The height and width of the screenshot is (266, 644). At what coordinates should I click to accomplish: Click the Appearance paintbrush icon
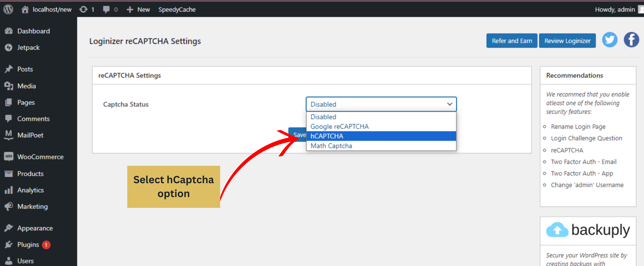point(8,228)
